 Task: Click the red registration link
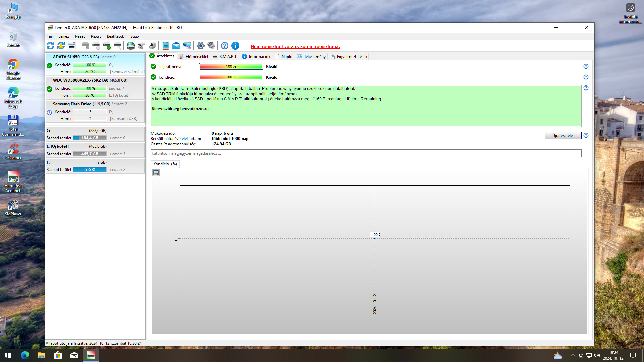tap(295, 46)
